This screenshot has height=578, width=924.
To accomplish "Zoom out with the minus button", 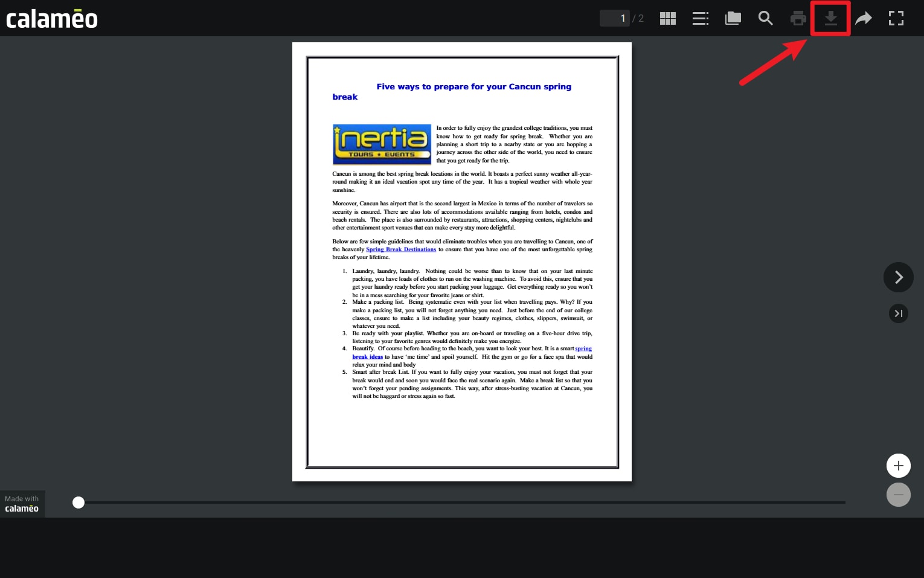I will (x=898, y=495).
